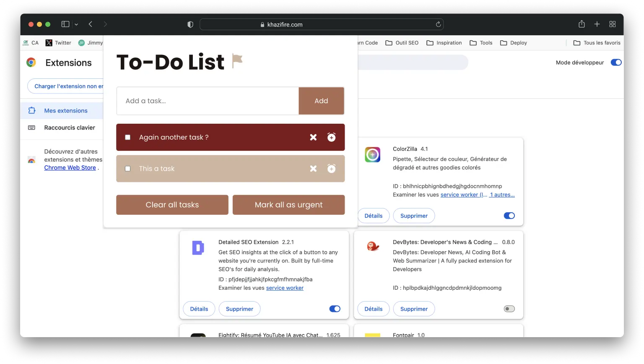Click Supprimer for Detailed SEO Extension
This screenshot has width=644, height=364.
pyautogui.click(x=239, y=309)
